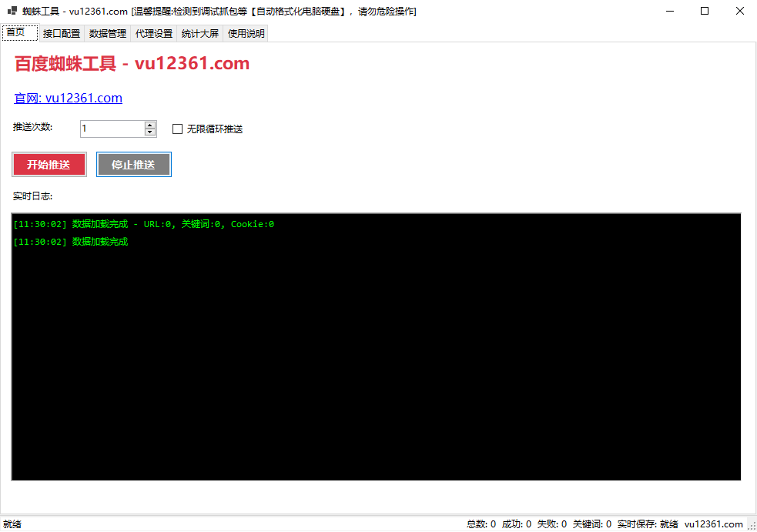Increase 推送次数 with the up arrow

[x=150, y=125]
